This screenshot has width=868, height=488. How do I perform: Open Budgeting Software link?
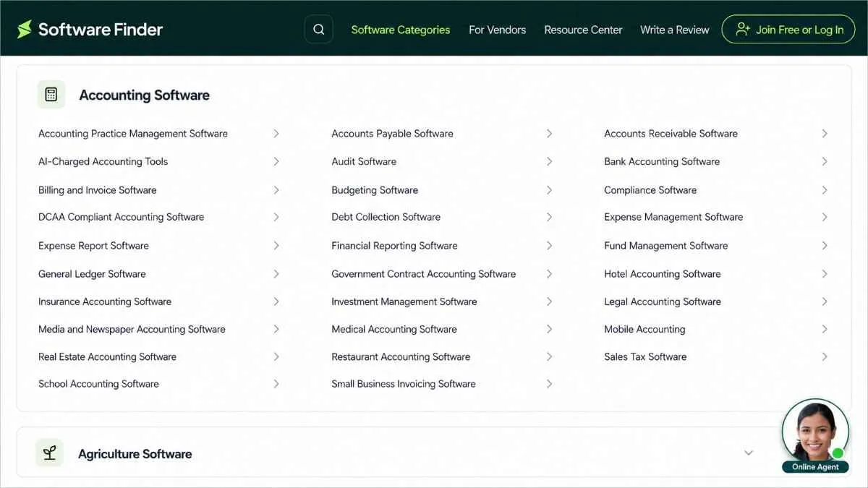coord(375,190)
